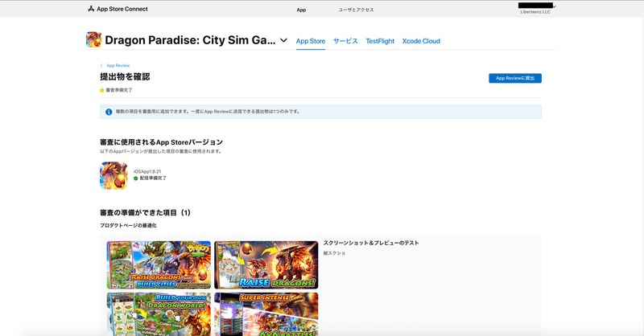
Task: Open ユーザとアクセス in top navigation
Action: 356,10
